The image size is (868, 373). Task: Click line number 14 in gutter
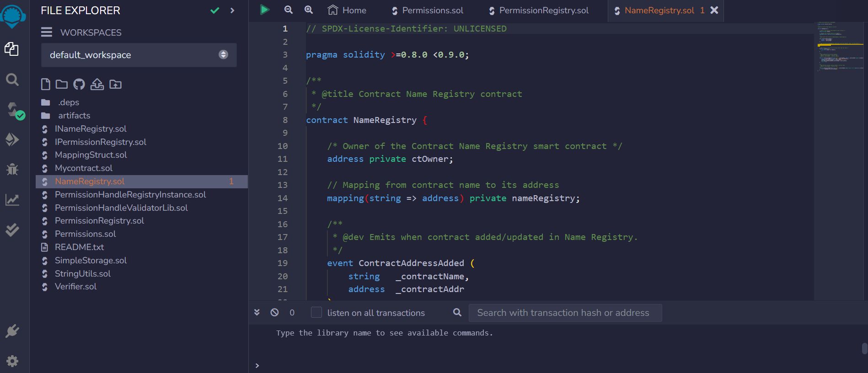click(x=283, y=198)
